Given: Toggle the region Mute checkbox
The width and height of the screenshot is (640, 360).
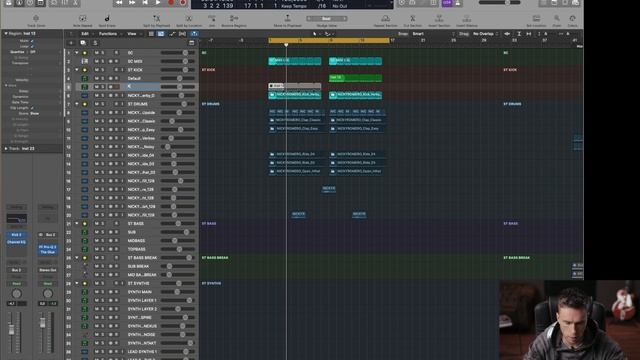Looking at the screenshot, I should coord(32,41).
